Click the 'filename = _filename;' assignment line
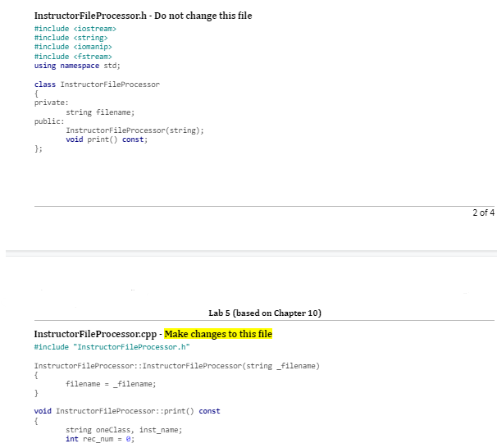 pyautogui.click(x=111, y=384)
